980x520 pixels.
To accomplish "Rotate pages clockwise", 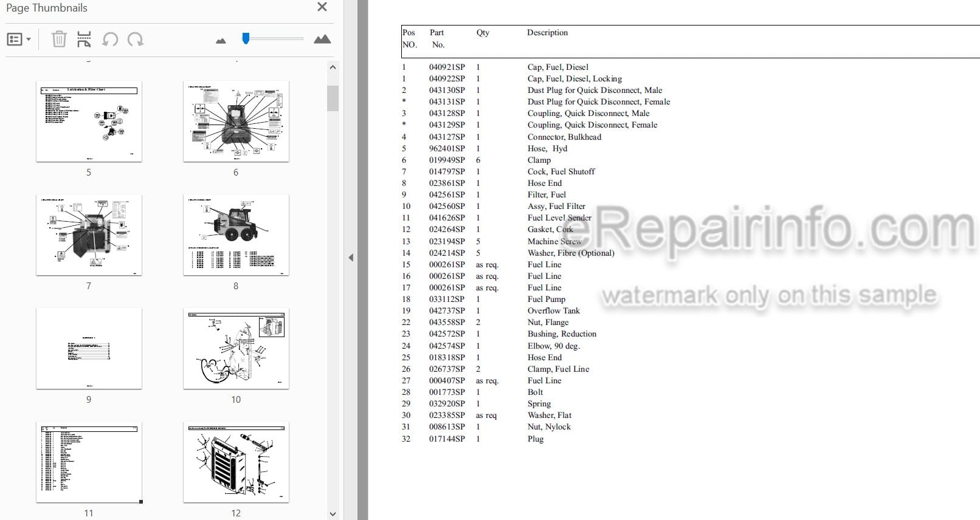I will [136, 39].
